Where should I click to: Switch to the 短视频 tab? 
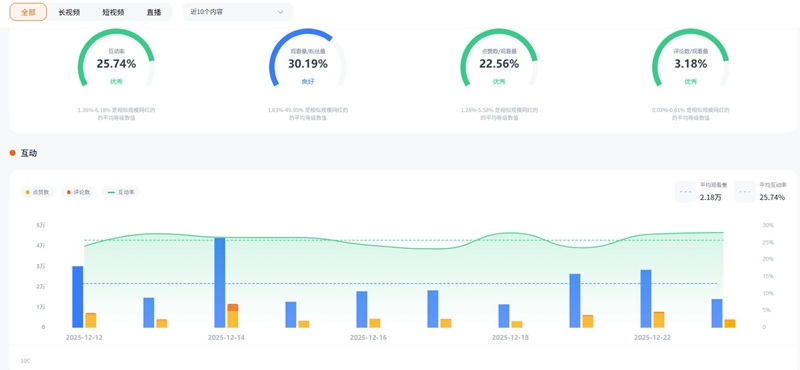[x=113, y=12]
